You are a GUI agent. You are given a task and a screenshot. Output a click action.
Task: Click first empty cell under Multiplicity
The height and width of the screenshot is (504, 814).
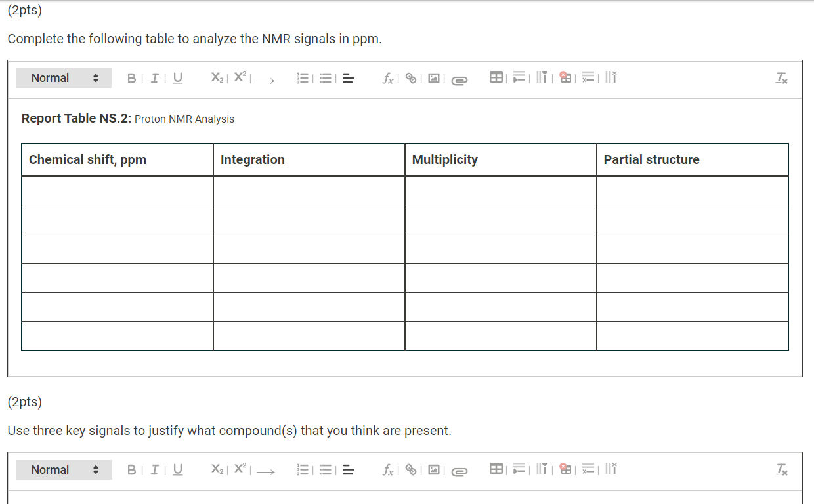coord(501,190)
